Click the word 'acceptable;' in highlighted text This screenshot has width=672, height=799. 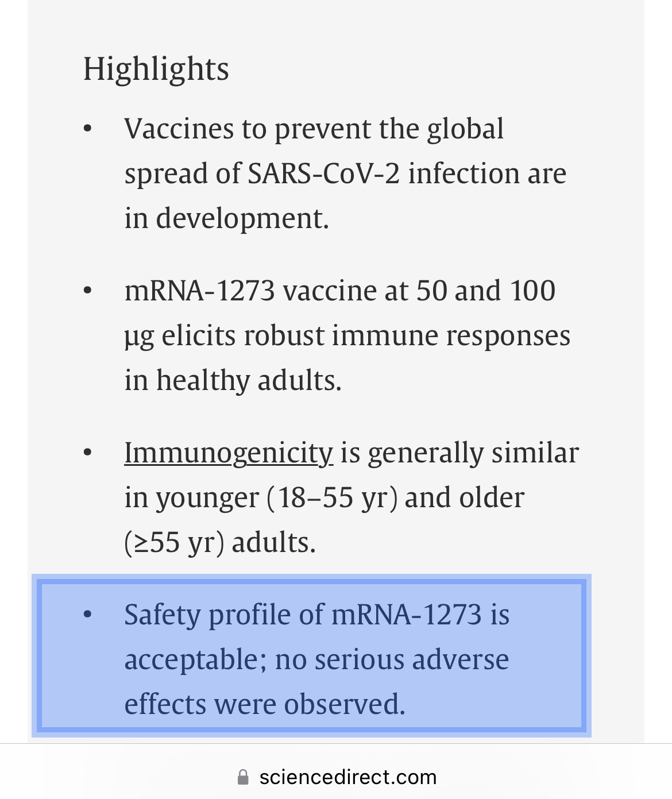[x=196, y=659]
